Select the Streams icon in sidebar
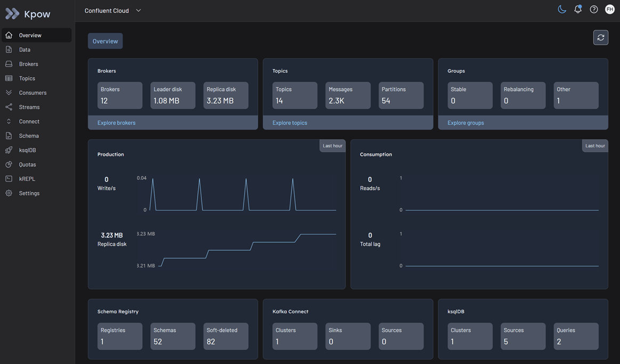 pyautogui.click(x=9, y=107)
